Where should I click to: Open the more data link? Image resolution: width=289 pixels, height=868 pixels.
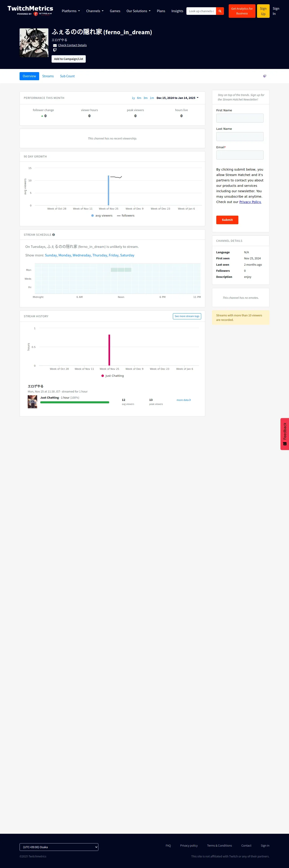(x=184, y=400)
